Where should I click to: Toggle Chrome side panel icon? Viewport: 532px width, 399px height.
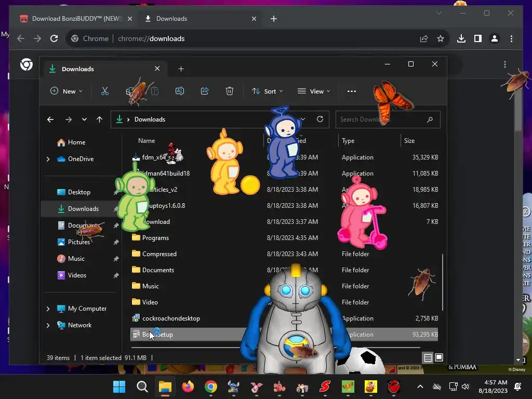point(478,38)
